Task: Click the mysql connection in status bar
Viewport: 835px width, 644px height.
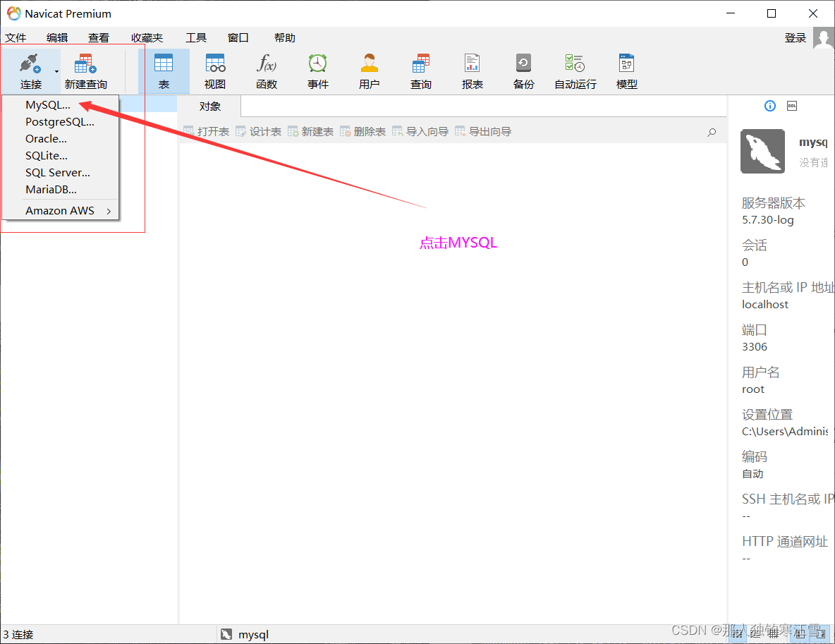Action: point(245,634)
